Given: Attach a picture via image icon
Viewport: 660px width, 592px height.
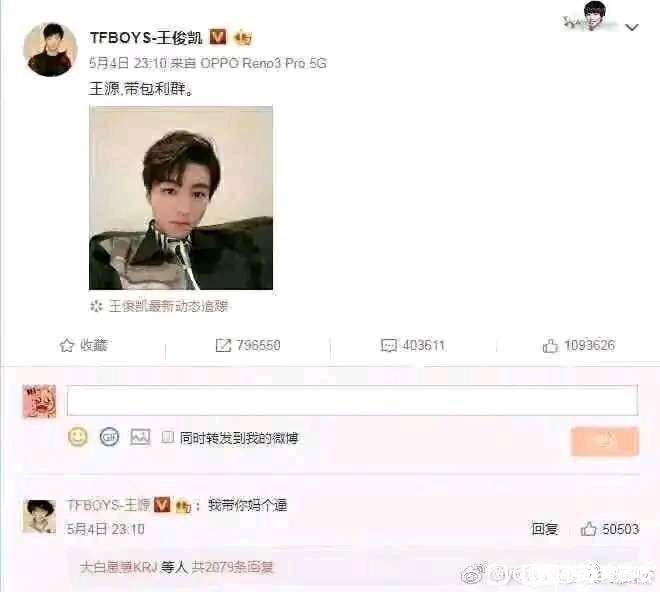Looking at the screenshot, I should pyautogui.click(x=140, y=437).
